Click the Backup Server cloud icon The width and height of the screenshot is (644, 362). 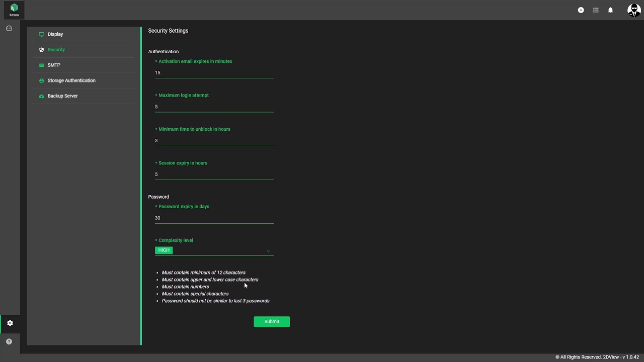[x=42, y=96]
